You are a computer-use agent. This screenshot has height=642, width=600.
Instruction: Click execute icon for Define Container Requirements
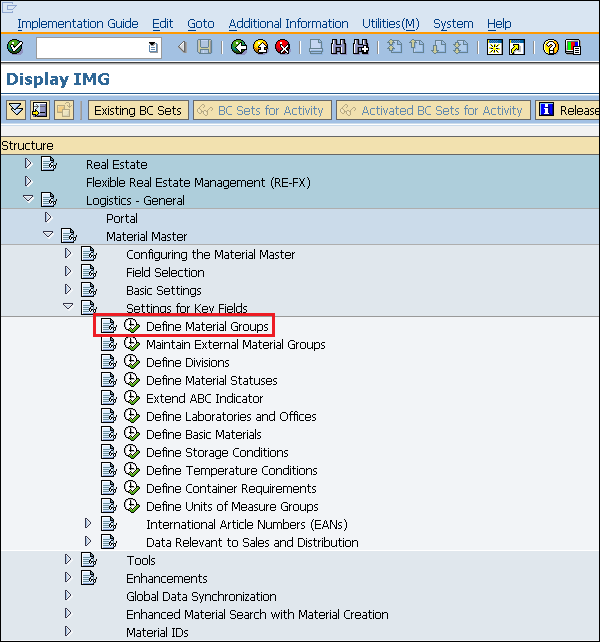click(132, 488)
